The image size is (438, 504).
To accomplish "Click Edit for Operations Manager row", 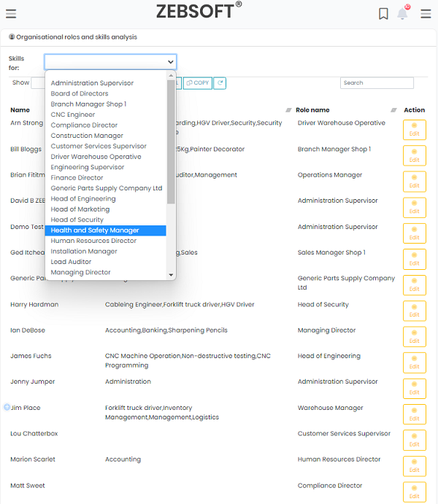I will click(x=414, y=182).
